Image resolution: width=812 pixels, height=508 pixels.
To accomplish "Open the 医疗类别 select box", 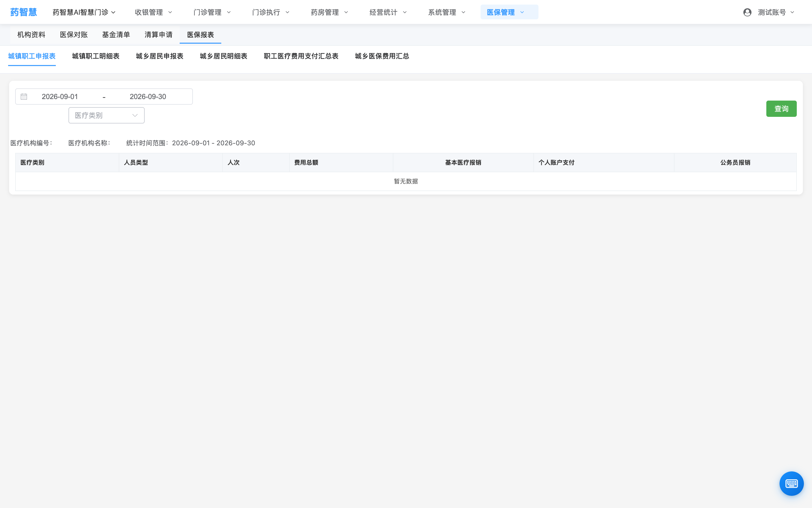I will point(106,115).
